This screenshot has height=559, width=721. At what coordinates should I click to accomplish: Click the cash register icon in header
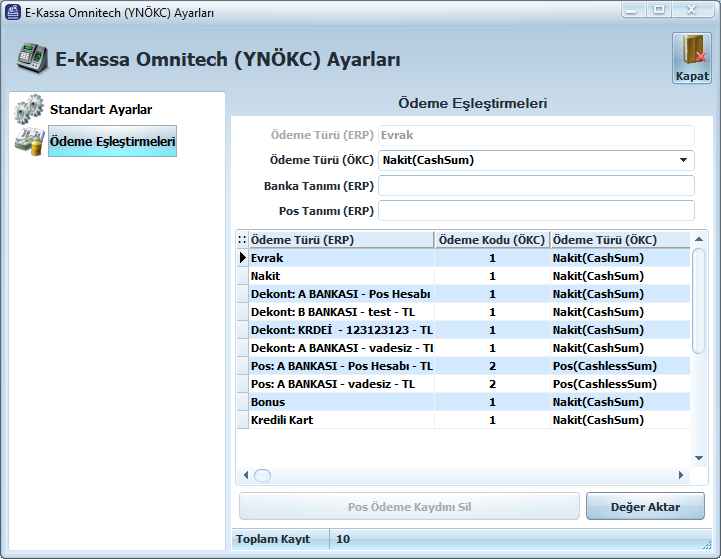(32, 58)
